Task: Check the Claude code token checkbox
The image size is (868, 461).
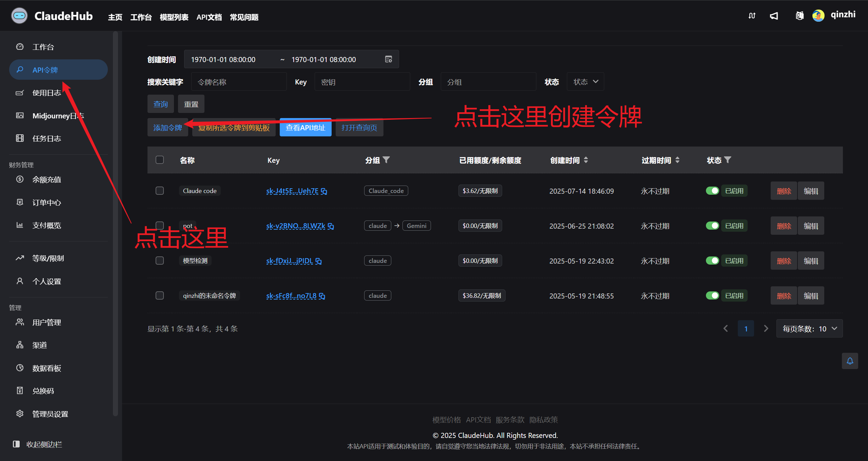Action: coord(160,191)
